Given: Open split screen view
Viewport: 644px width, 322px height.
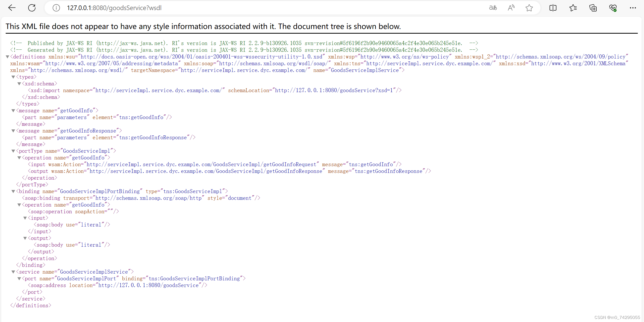Looking at the screenshot, I should [553, 8].
